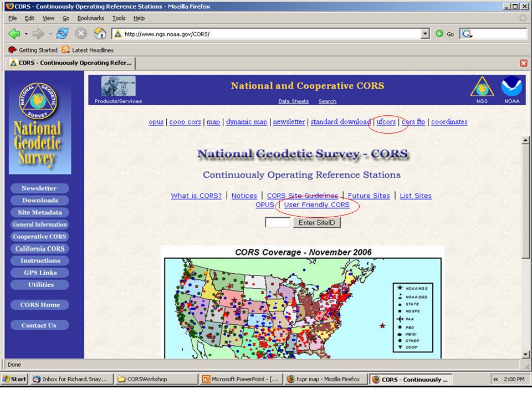Open the Latest Headlines feed bookmark
Screen dimensions: 532x399
[x=88, y=50]
